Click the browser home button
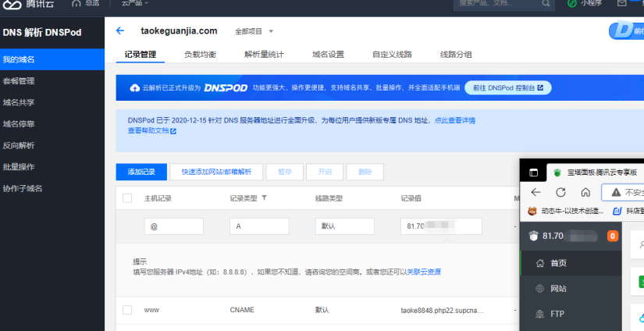This screenshot has width=644, height=331. (x=585, y=192)
